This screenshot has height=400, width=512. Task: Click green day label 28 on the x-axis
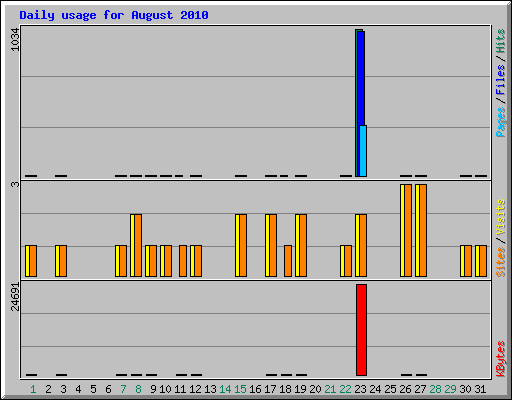[435, 389]
